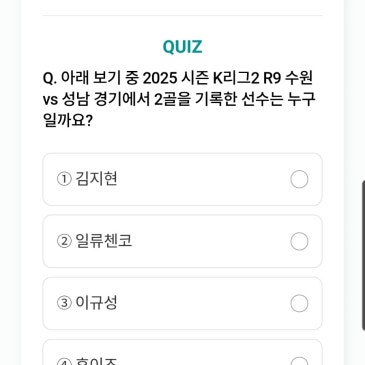Click the teal QUIZ heading
The width and height of the screenshot is (365, 365).
pyautogui.click(x=182, y=47)
